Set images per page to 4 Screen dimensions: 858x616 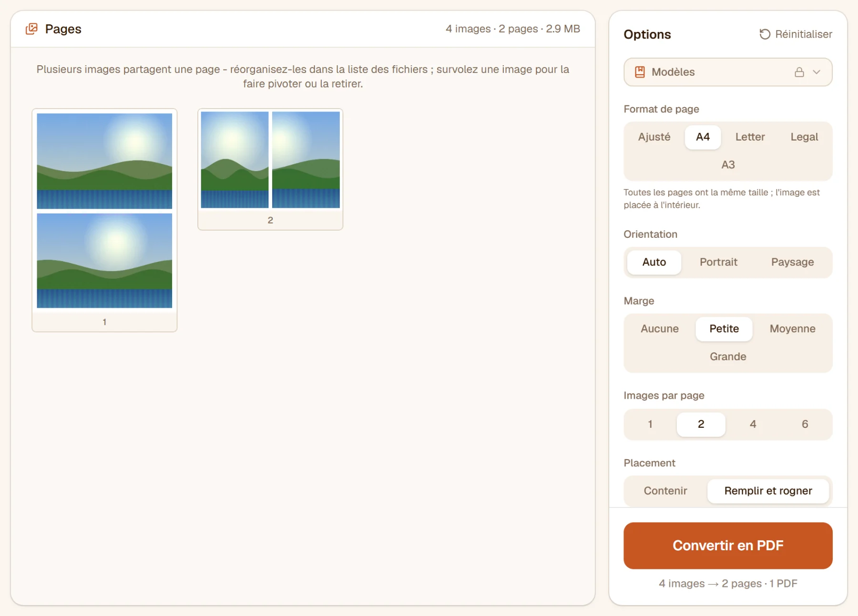[x=753, y=424]
